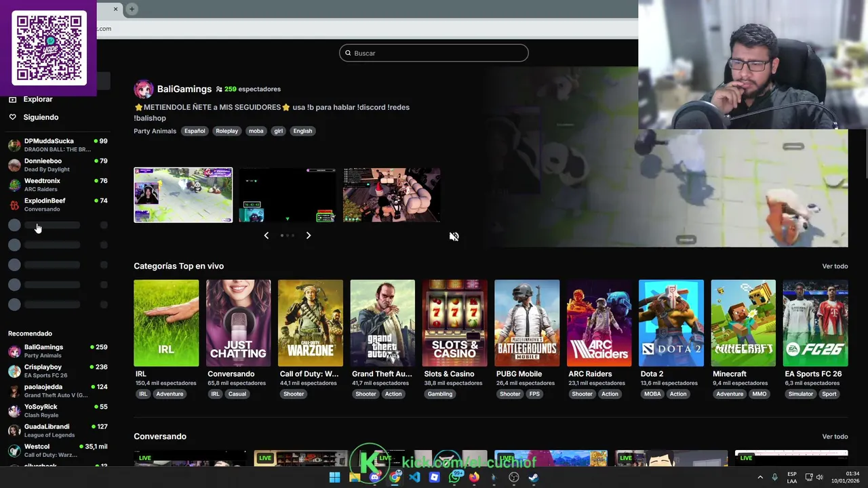
Task: Click the Casual tag under Conversando
Action: (x=237, y=394)
